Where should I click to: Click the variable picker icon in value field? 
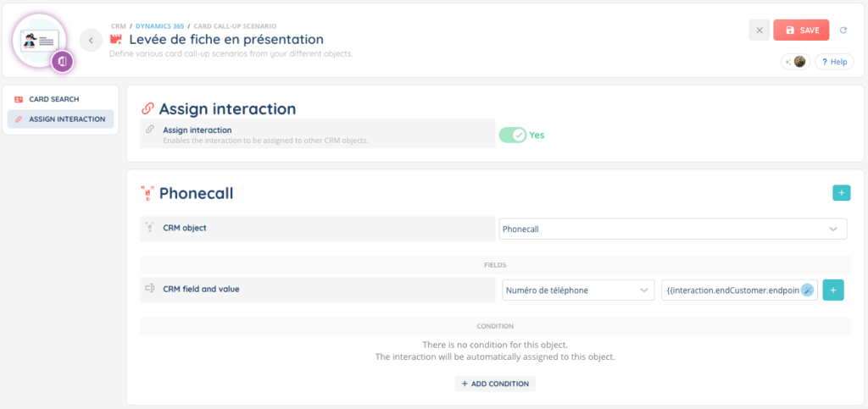click(x=808, y=290)
